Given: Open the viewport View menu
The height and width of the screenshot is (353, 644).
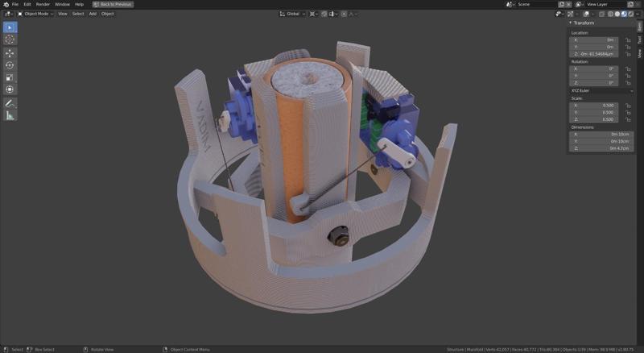Looking at the screenshot, I should 63,14.
